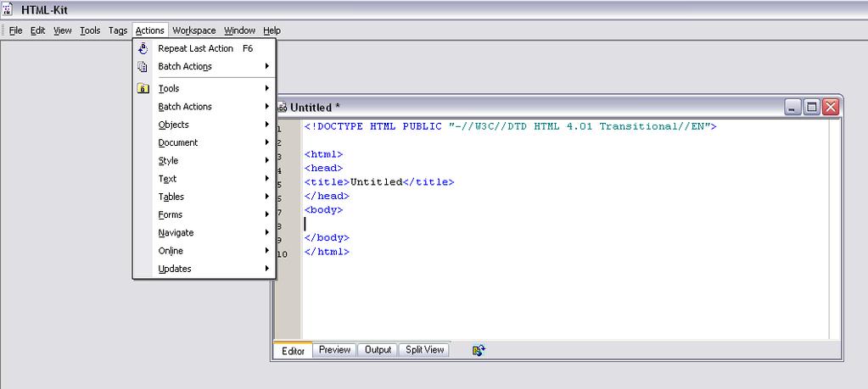The height and width of the screenshot is (389, 868).
Task: Expand the Tools submenu in Actions menu
Action: pyautogui.click(x=204, y=88)
